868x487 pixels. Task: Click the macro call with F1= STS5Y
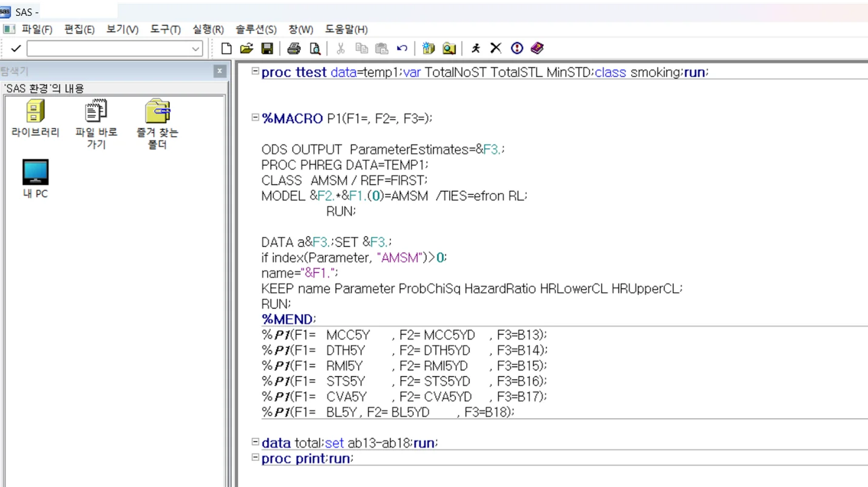pyautogui.click(x=404, y=381)
